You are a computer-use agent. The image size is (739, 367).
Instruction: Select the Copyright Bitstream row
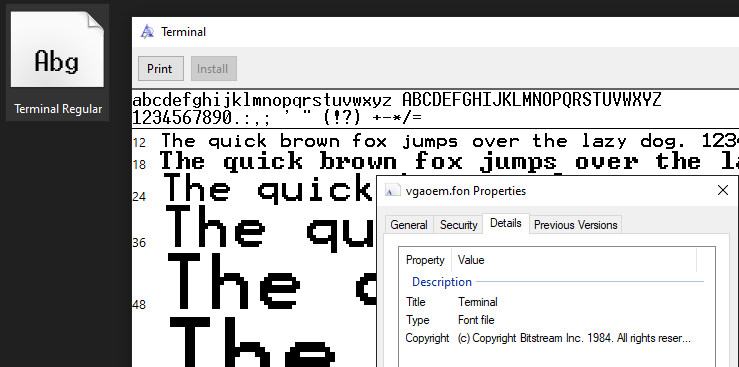pos(557,338)
